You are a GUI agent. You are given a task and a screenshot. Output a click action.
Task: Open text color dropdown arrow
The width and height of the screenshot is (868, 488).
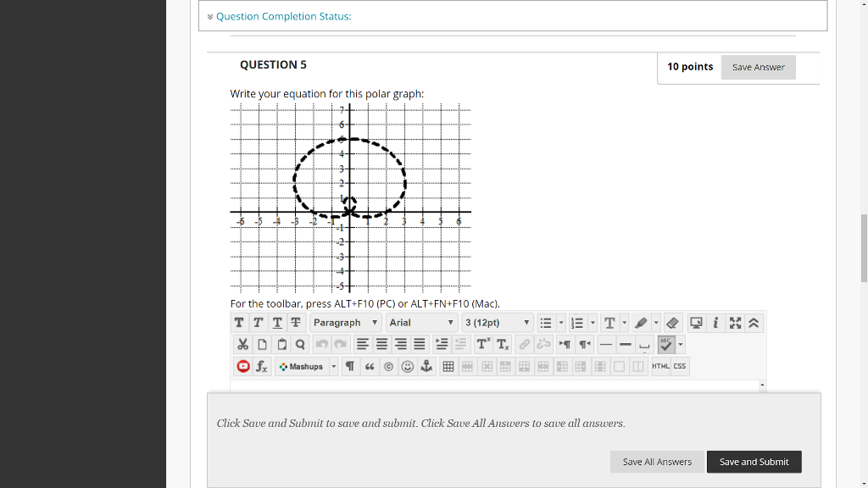[625, 323]
